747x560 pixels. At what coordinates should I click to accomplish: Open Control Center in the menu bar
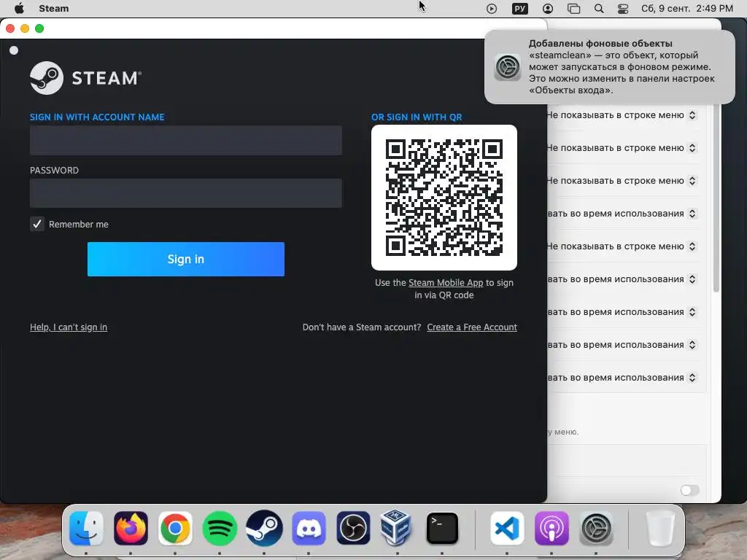point(623,9)
